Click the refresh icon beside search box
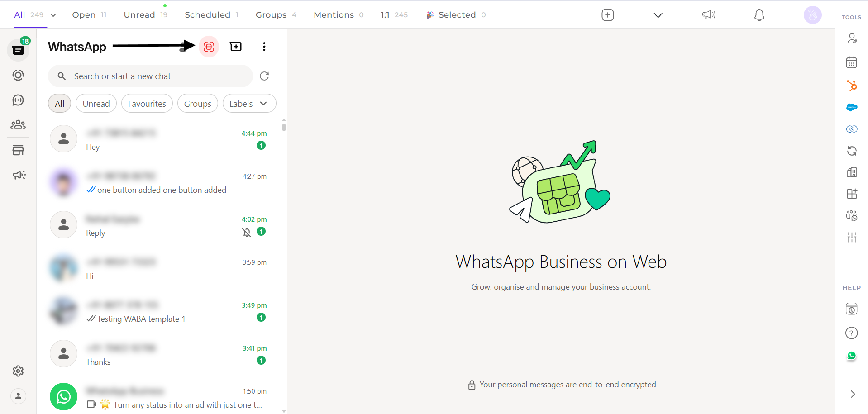 (264, 76)
